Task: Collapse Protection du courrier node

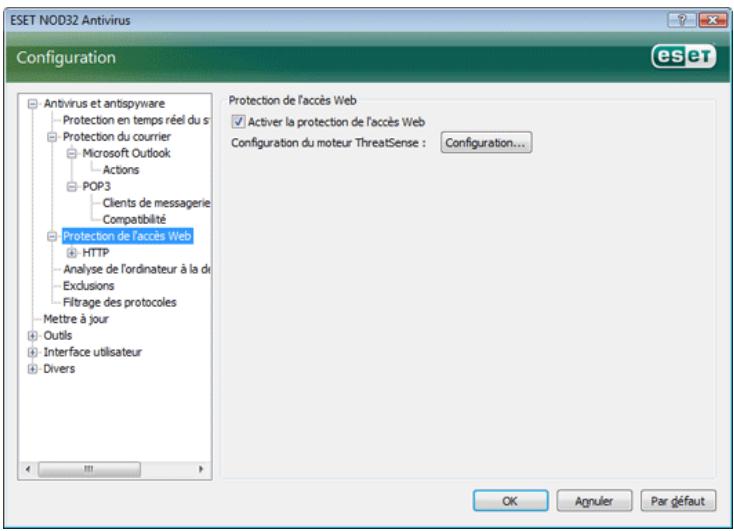Action: [x=52, y=137]
